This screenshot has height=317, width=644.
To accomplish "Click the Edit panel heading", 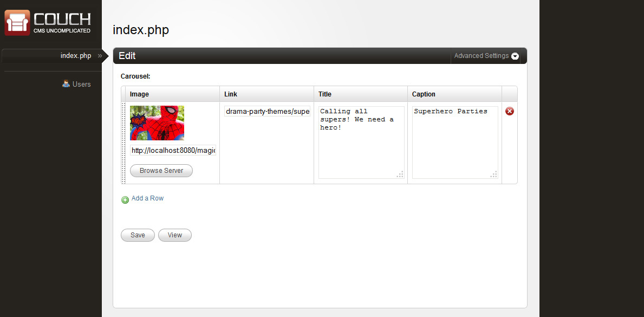I will pyautogui.click(x=127, y=56).
